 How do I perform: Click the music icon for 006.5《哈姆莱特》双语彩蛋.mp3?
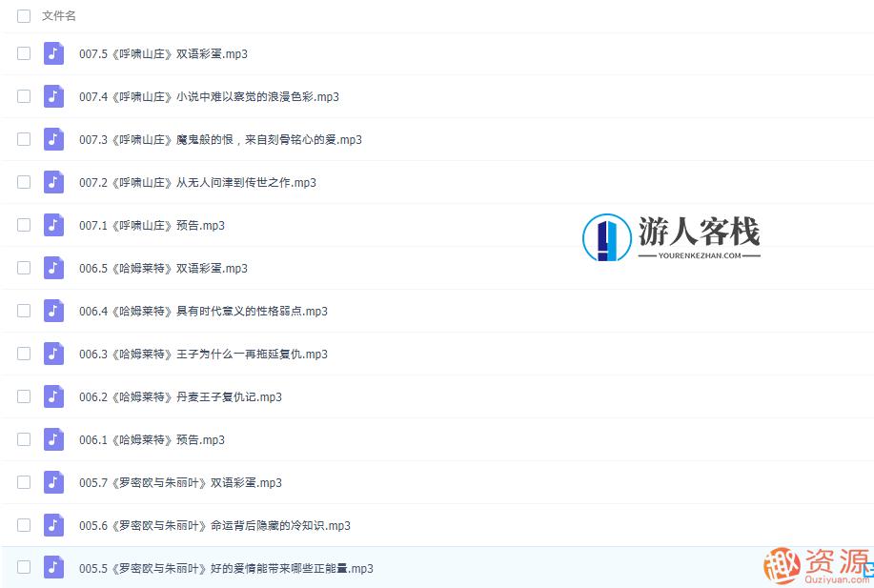(x=53, y=268)
